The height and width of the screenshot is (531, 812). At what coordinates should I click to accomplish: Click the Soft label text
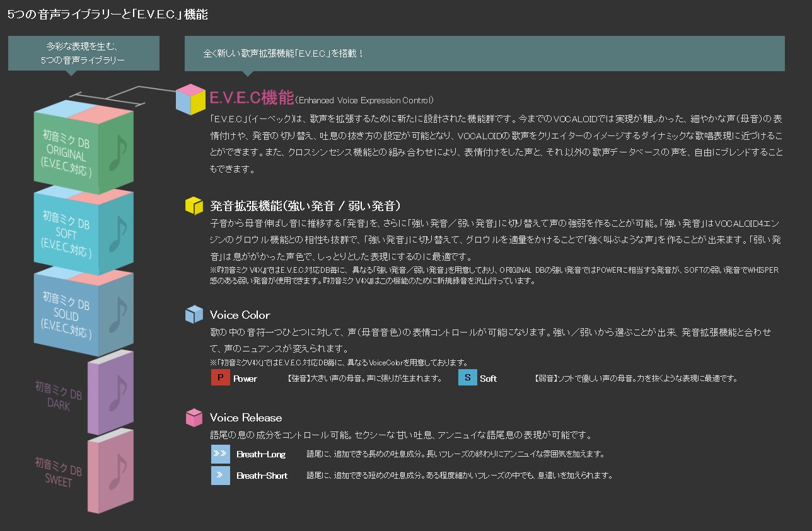pos(488,379)
